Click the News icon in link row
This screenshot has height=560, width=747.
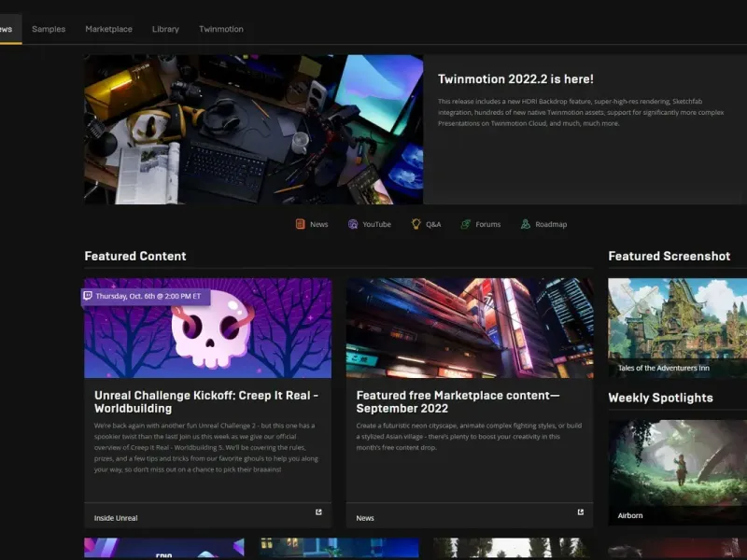300,224
